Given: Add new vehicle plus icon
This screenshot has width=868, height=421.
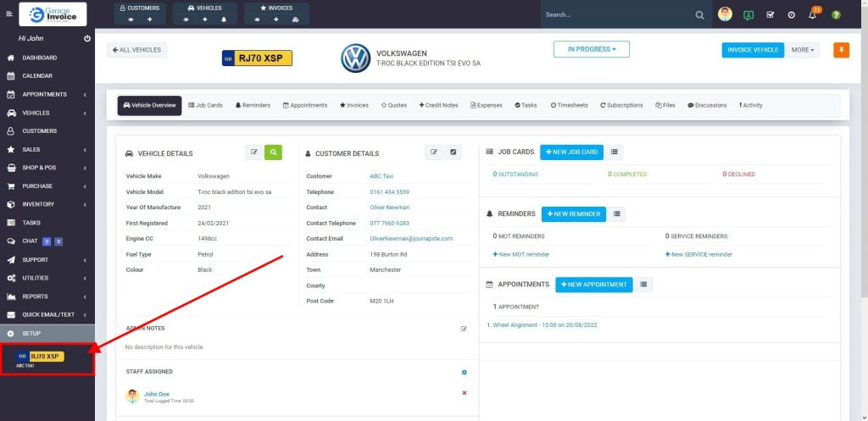Looking at the screenshot, I should (205, 19).
